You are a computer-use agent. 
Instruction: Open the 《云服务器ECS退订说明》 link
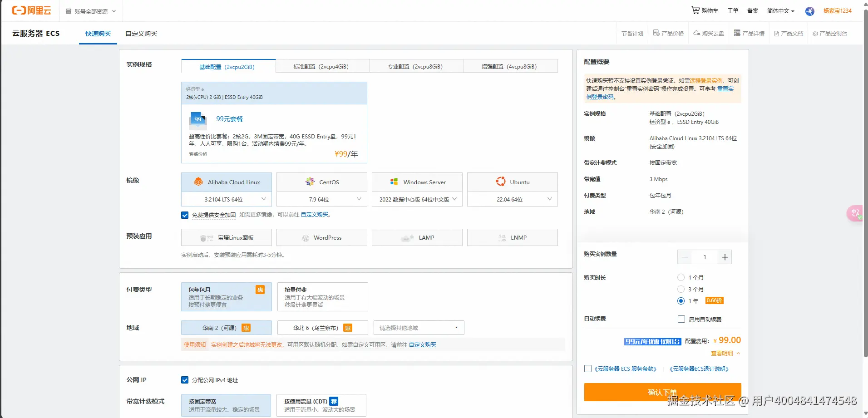point(700,369)
